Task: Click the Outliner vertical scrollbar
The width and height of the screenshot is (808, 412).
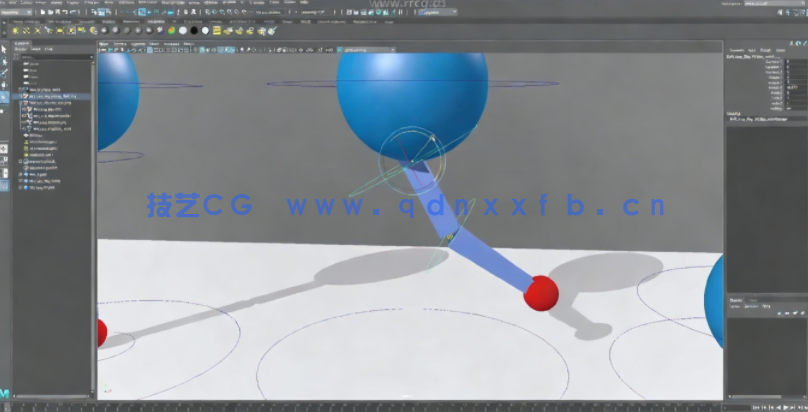Action: [93, 227]
